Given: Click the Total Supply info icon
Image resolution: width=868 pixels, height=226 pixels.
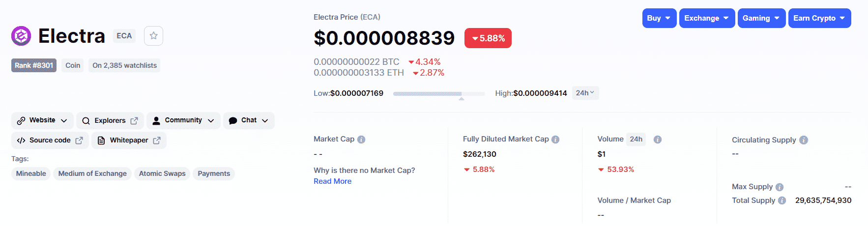Looking at the screenshot, I should [782, 200].
